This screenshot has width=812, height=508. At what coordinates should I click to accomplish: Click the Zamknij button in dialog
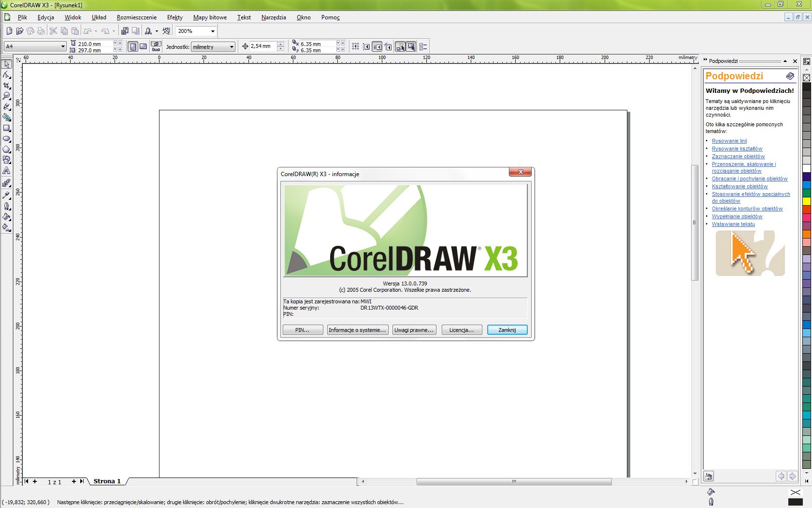tap(507, 330)
